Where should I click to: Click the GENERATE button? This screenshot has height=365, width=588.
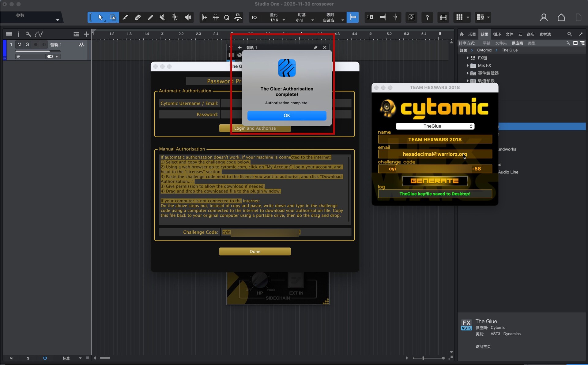click(435, 181)
